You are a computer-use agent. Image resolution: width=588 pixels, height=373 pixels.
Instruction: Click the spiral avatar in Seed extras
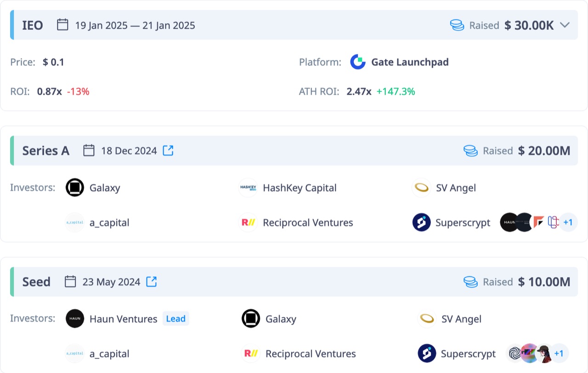[514, 354]
